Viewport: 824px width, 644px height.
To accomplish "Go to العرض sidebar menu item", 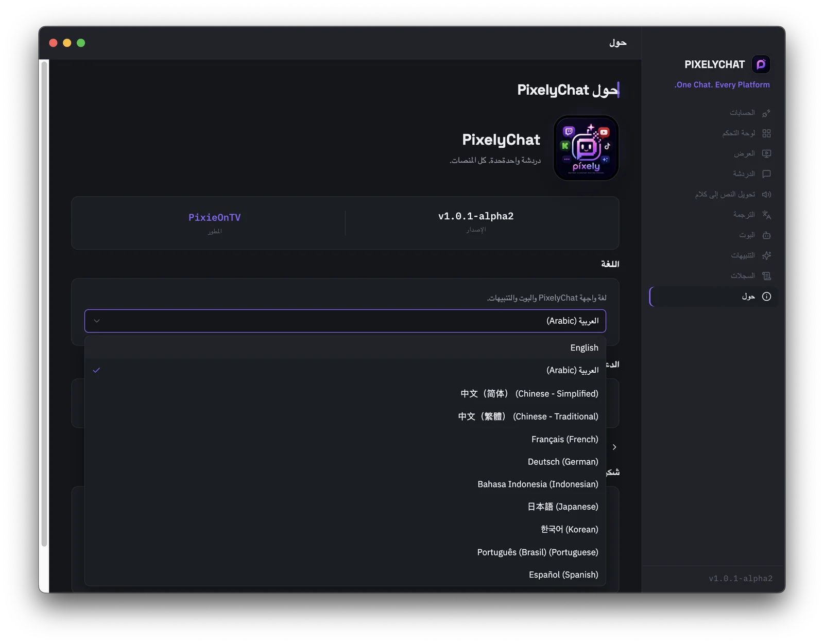I will tap(714, 153).
